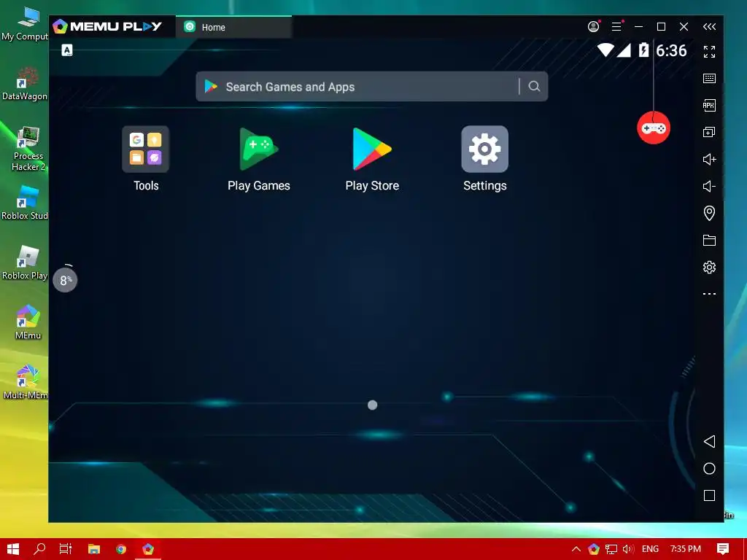Screen dimensions: 747x560
Task: Click the MEmu taskbar icon
Action: pos(148,549)
